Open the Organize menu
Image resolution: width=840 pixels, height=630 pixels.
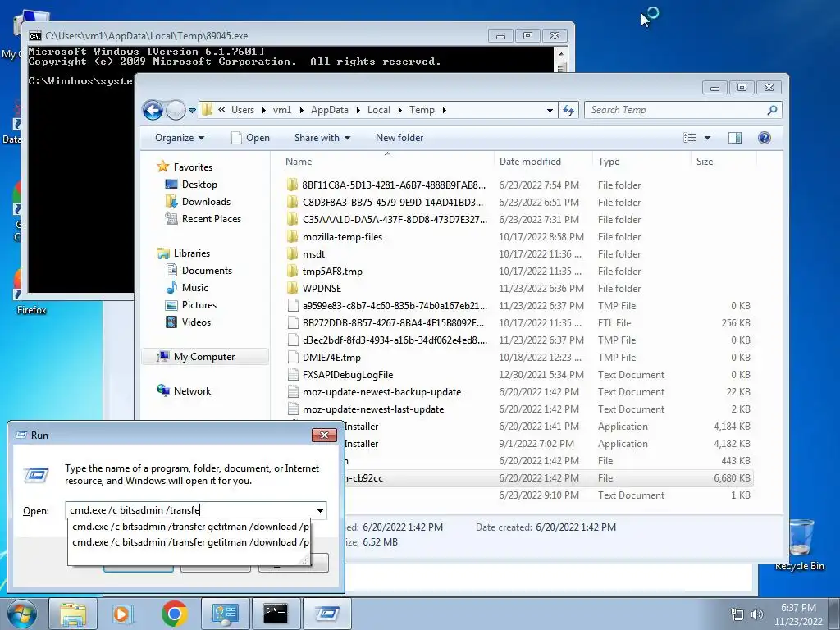(x=180, y=138)
